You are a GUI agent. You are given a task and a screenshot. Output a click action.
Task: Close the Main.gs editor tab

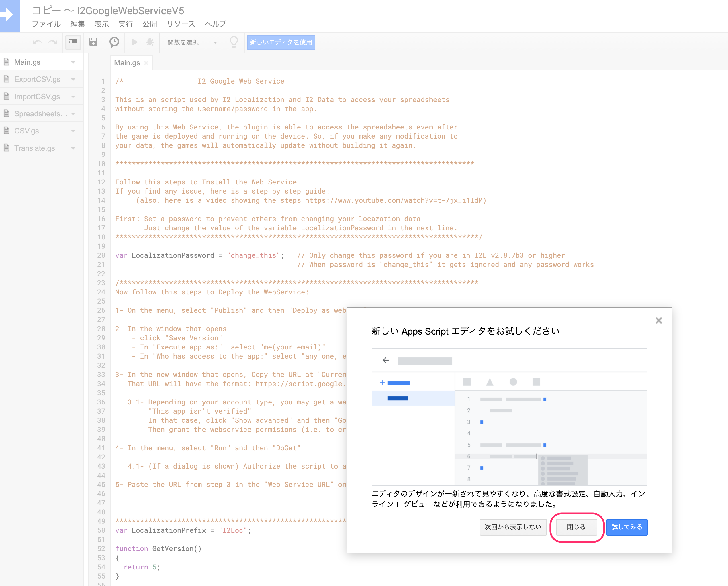(146, 63)
